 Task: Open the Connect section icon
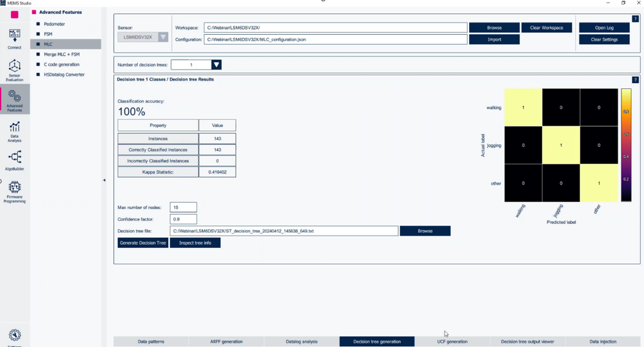coord(14,39)
